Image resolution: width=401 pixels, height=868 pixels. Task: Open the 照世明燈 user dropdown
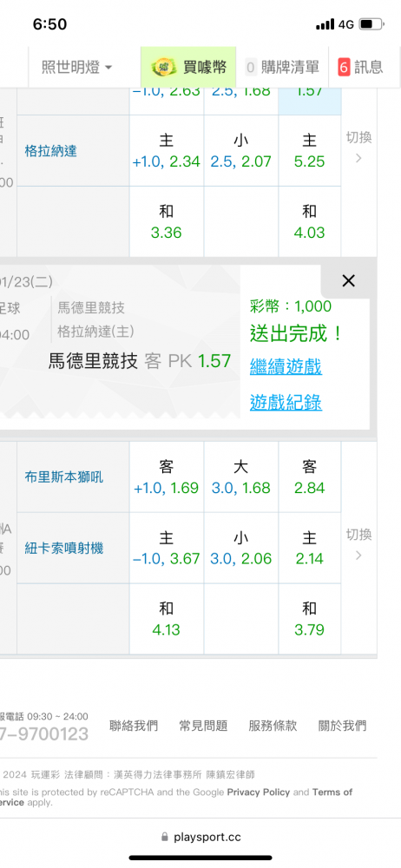click(77, 68)
